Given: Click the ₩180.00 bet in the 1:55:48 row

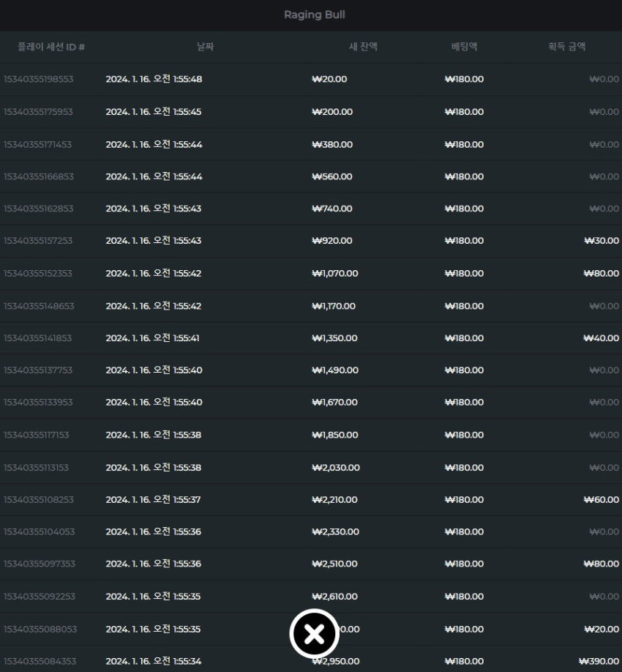Looking at the screenshot, I should tap(465, 79).
